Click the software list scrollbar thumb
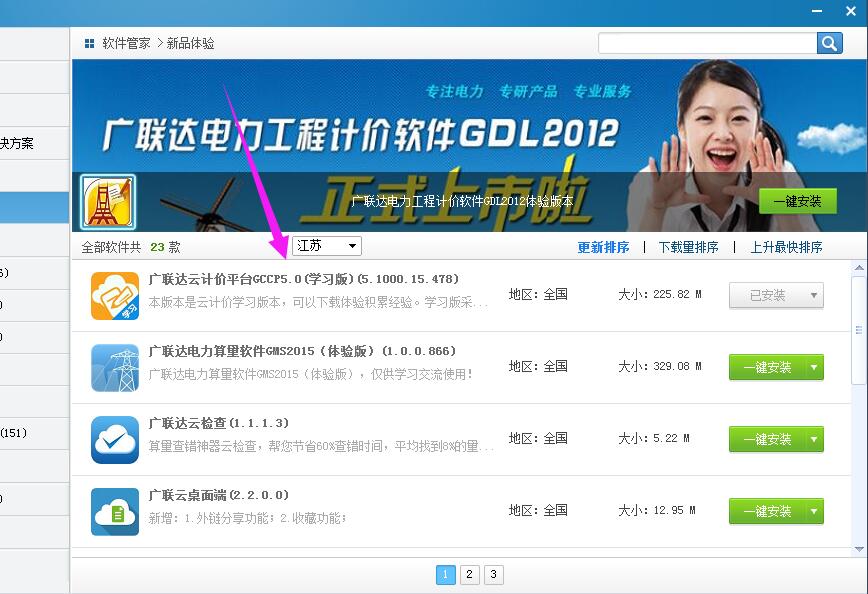Screen dimensions: 868x594 859,330
